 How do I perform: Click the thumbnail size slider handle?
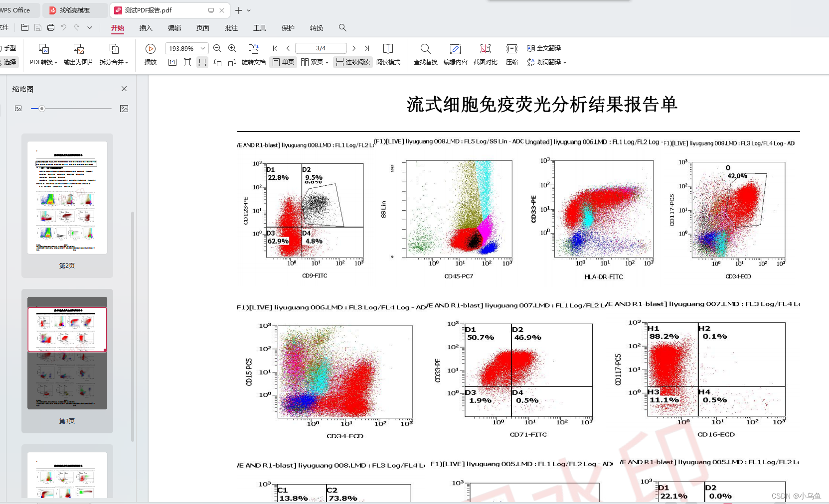point(42,109)
